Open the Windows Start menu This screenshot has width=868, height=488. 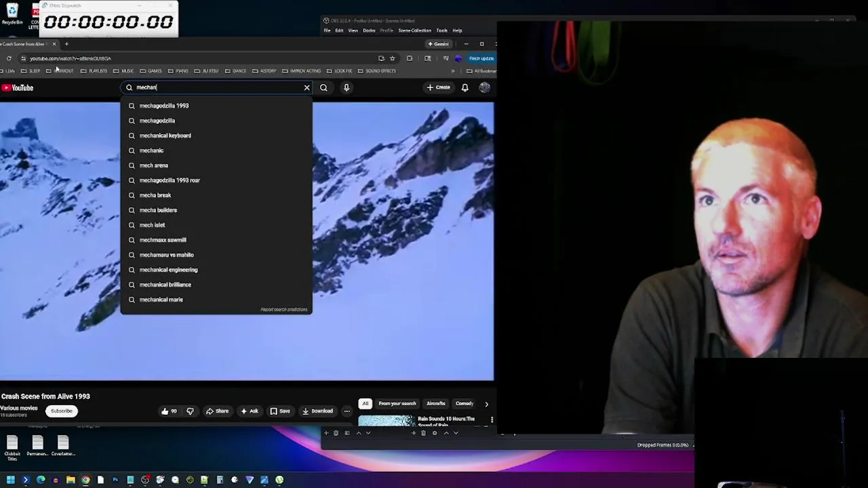pos(11,480)
